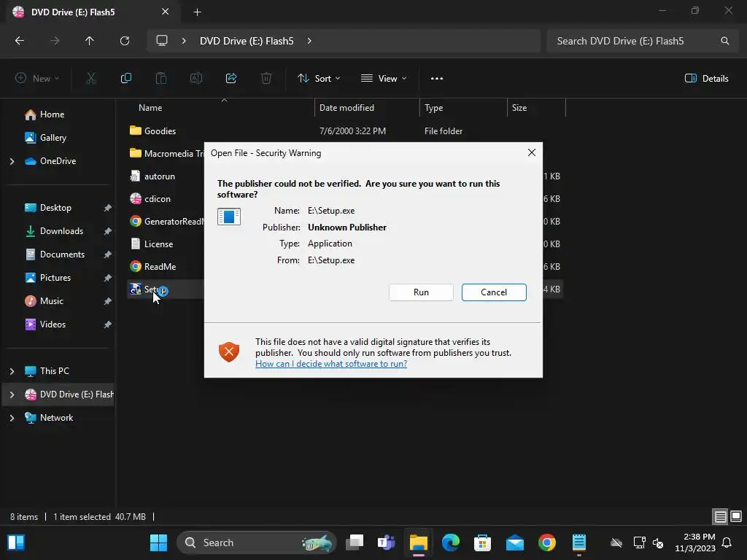Expand the OneDrive tree node
747x560 pixels.
pos(12,161)
